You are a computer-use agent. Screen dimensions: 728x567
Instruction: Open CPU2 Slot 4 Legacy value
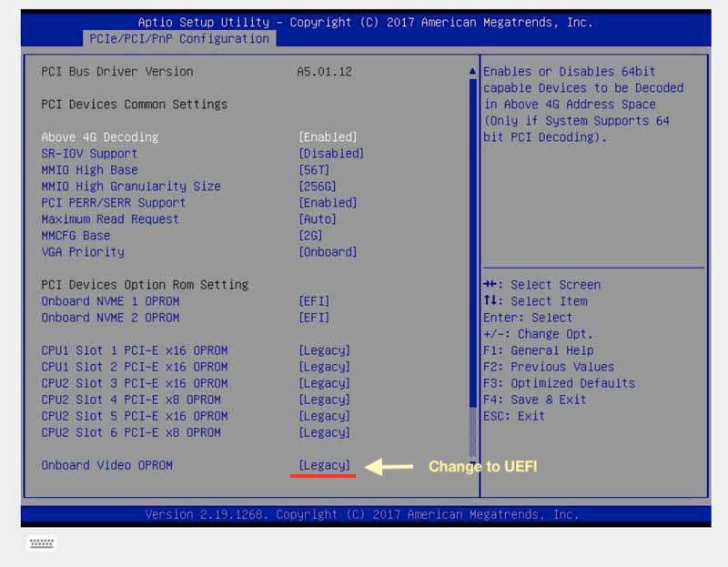click(324, 400)
